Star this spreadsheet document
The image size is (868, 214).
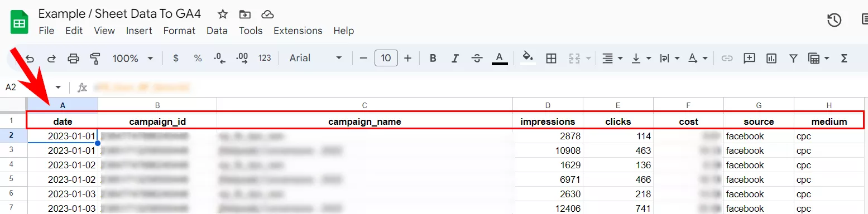[x=223, y=14]
